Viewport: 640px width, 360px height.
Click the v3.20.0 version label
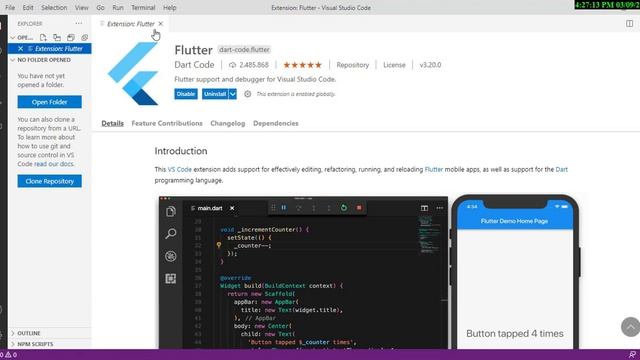(x=430, y=65)
